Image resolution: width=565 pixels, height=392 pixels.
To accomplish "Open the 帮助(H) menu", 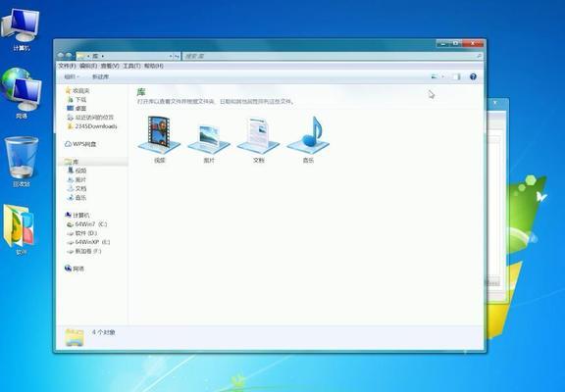I will [154, 67].
